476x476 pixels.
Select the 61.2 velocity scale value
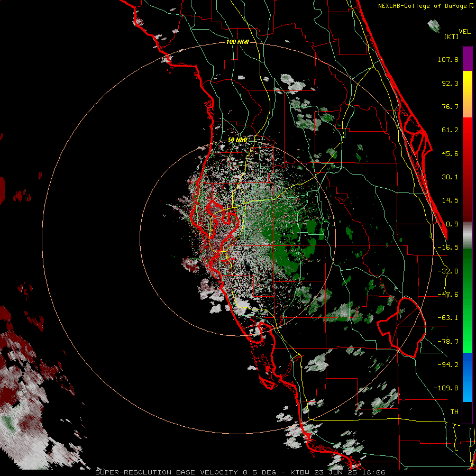click(x=450, y=130)
